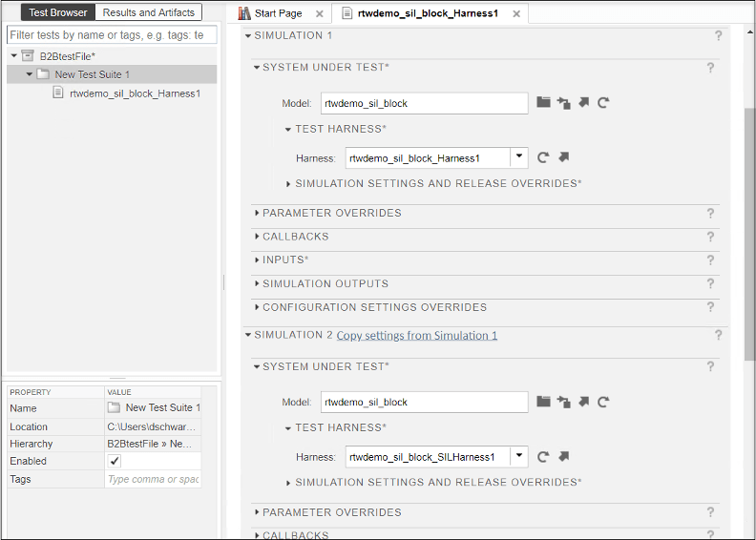Screen dimensions: 756x540
Task: Open help for Simulation 2 section
Action: tap(719, 335)
